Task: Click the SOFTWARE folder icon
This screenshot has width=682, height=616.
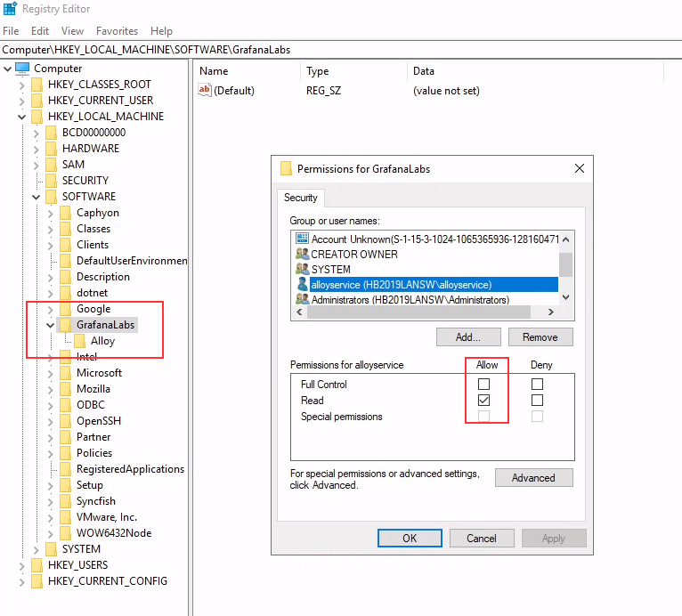Action: pos(52,197)
